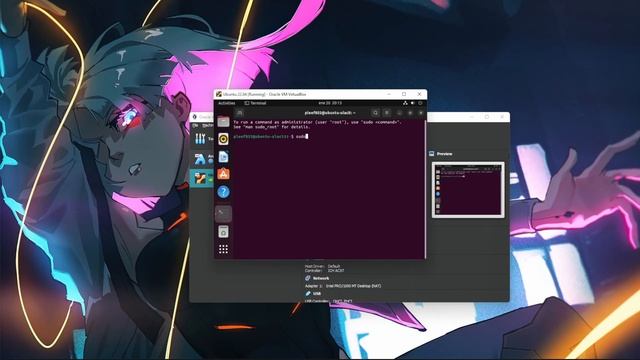Image resolution: width=640 pixels, height=360 pixels.
Task: Open the Network settings link
Action: [x=321, y=278]
